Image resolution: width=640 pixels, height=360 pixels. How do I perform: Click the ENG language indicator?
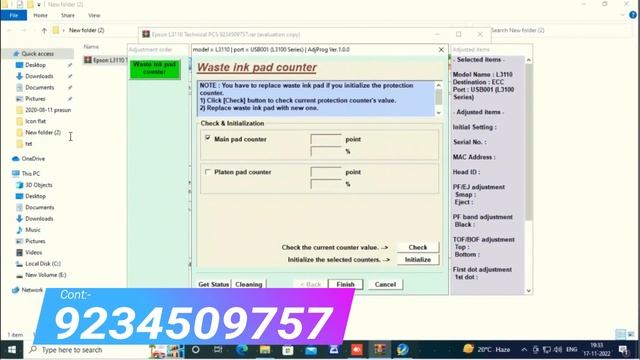pos(572,349)
